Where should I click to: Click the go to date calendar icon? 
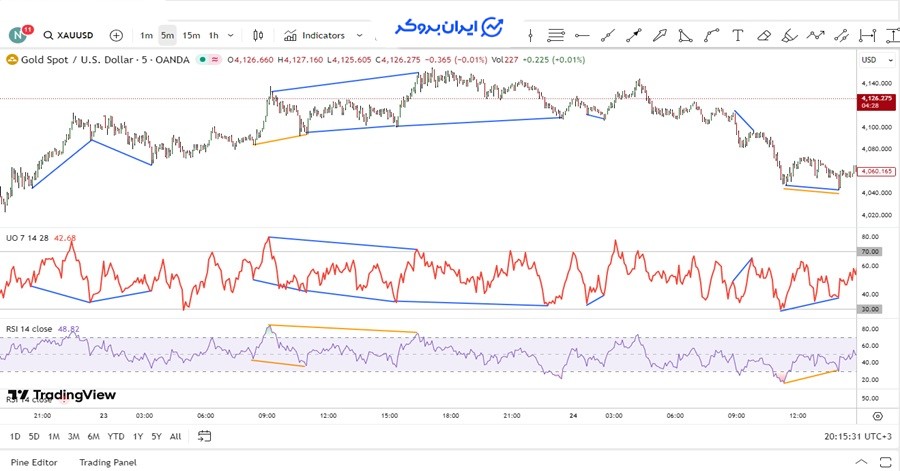click(205, 436)
